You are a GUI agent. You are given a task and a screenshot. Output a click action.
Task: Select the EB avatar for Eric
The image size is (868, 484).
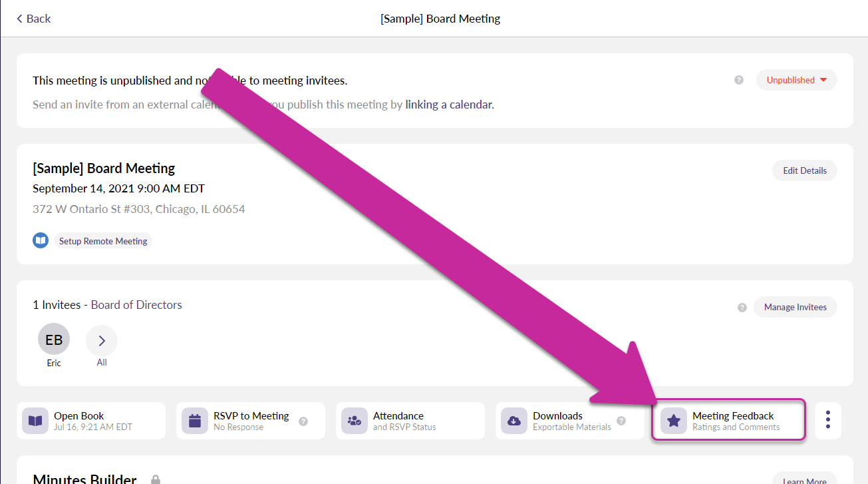(x=54, y=340)
